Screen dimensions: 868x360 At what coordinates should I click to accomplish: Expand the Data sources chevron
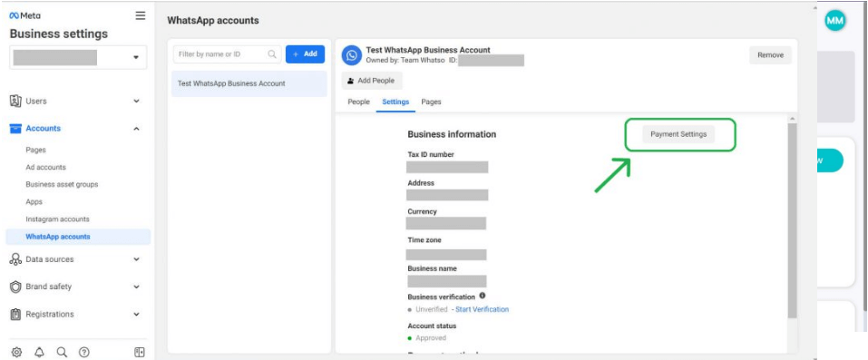pyautogui.click(x=137, y=259)
